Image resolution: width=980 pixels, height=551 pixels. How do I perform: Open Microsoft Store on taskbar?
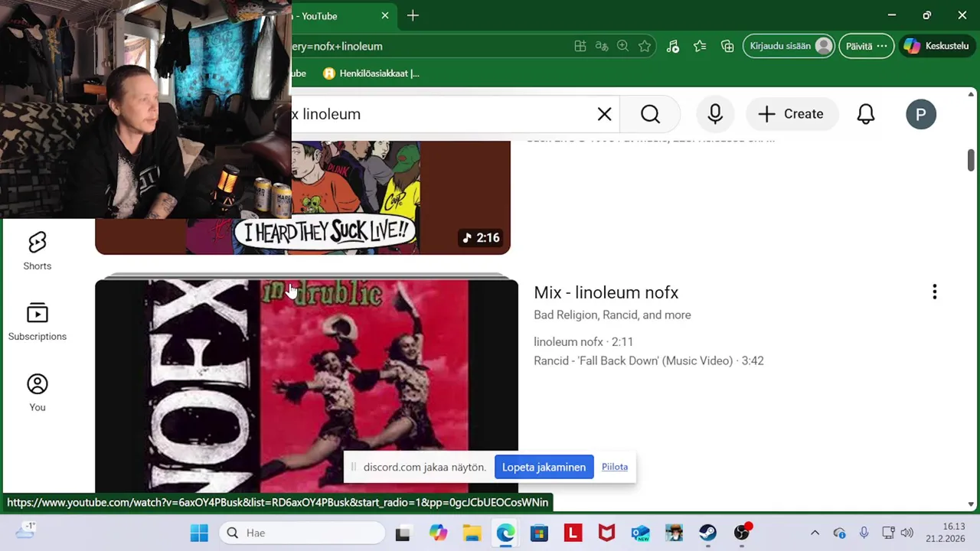click(x=539, y=533)
